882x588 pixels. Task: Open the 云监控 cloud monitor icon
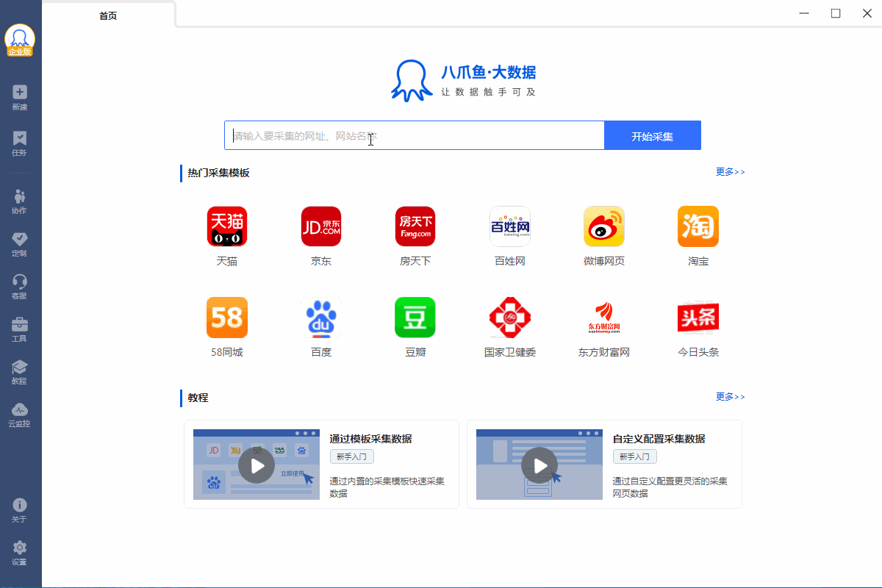20,409
